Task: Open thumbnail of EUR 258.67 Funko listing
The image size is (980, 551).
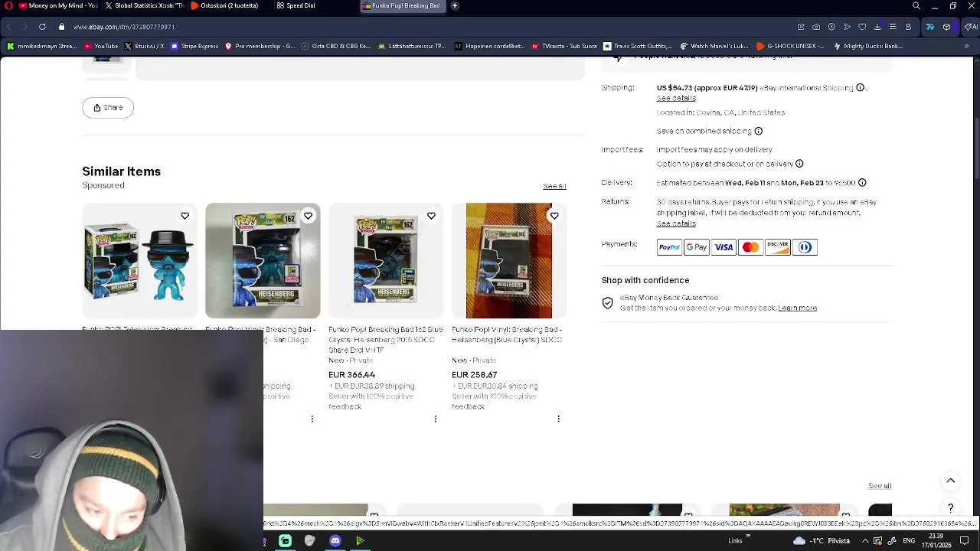Action: point(509,261)
